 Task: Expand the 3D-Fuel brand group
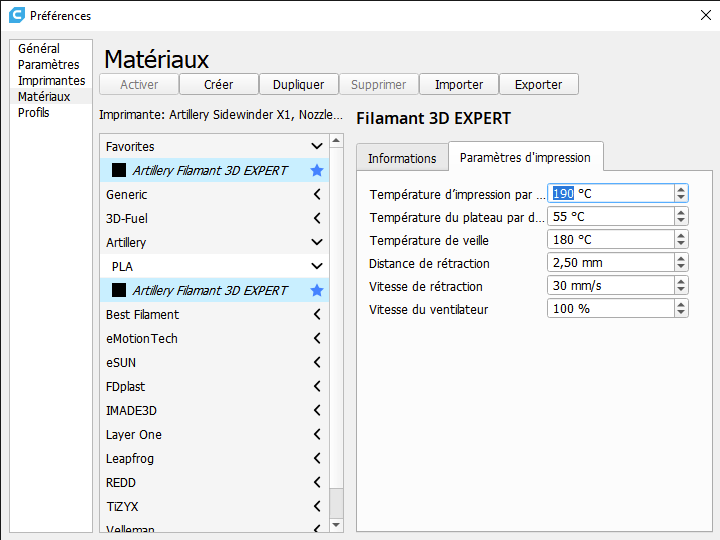(317, 218)
